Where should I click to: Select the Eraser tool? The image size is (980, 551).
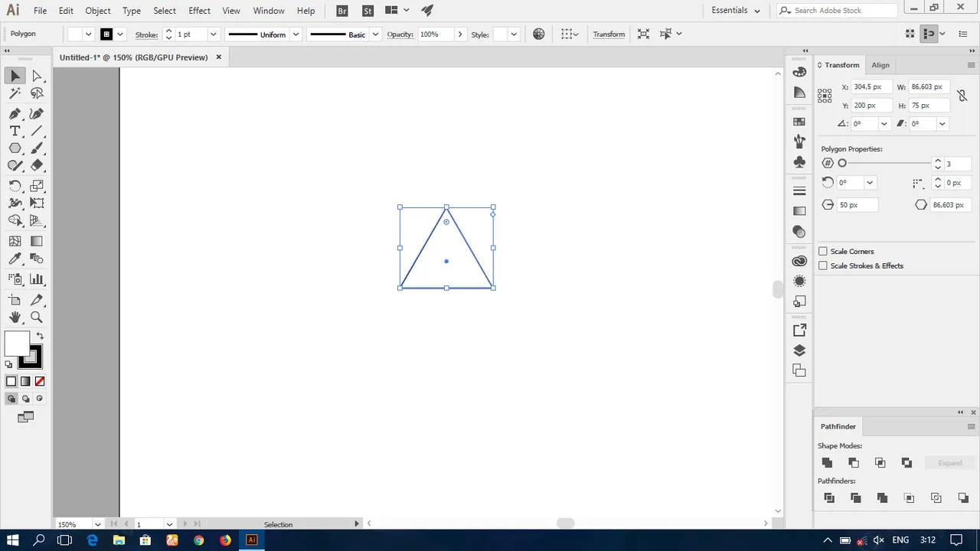[x=37, y=165]
